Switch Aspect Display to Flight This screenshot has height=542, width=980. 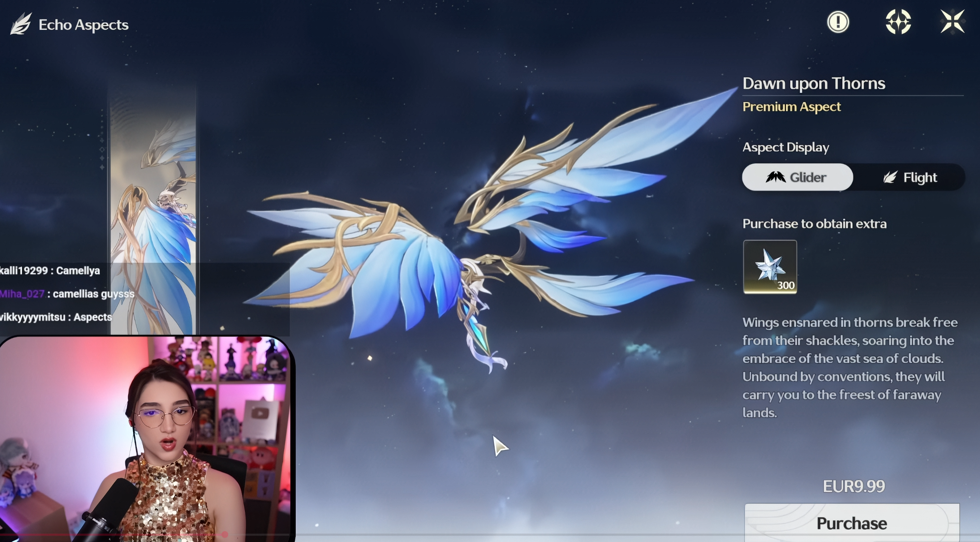(910, 177)
